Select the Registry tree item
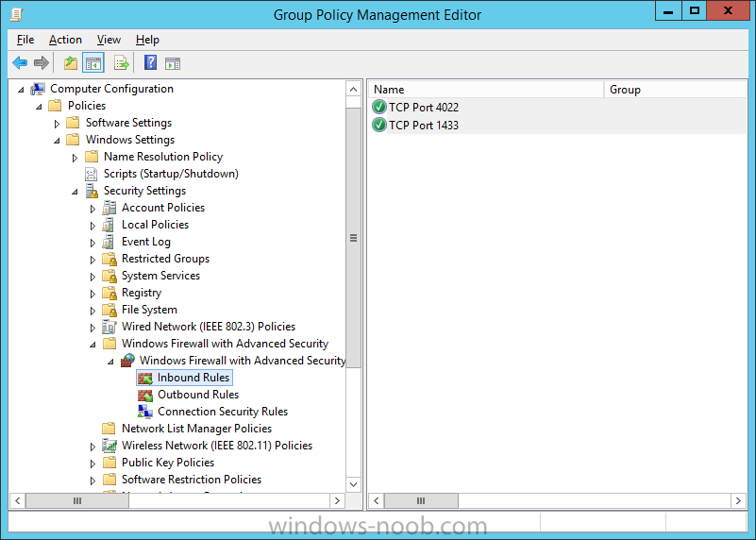Image resolution: width=756 pixels, height=540 pixels. pos(142,293)
